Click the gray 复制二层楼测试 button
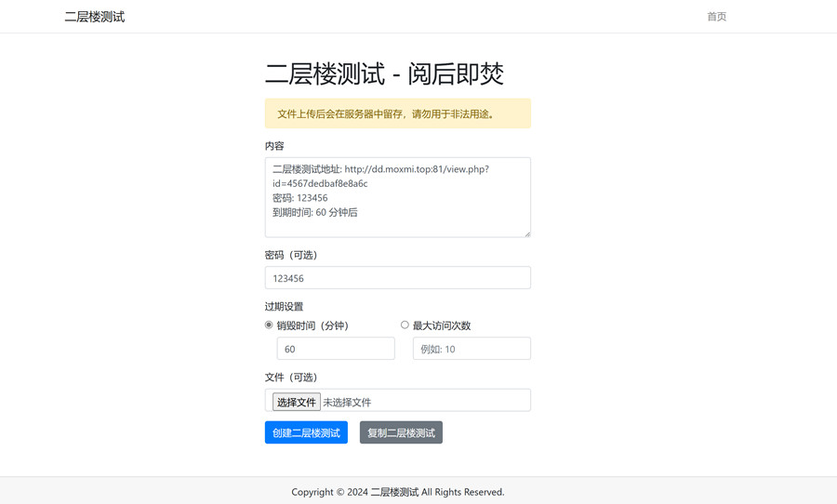The height and width of the screenshot is (504, 837). click(x=401, y=432)
